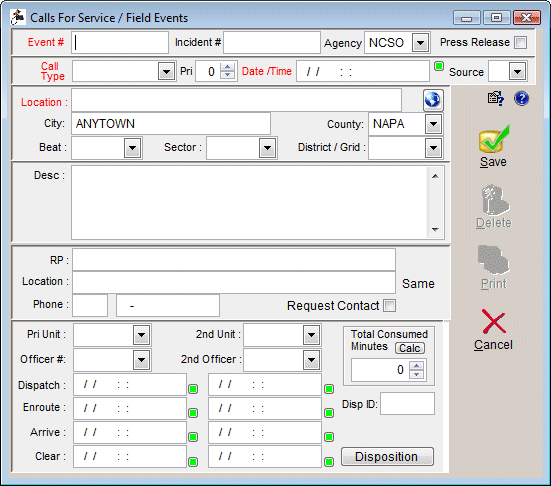The width and height of the screenshot is (551, 486).
Task: Click green indicator next to Date/Time field
Action: 439,66
